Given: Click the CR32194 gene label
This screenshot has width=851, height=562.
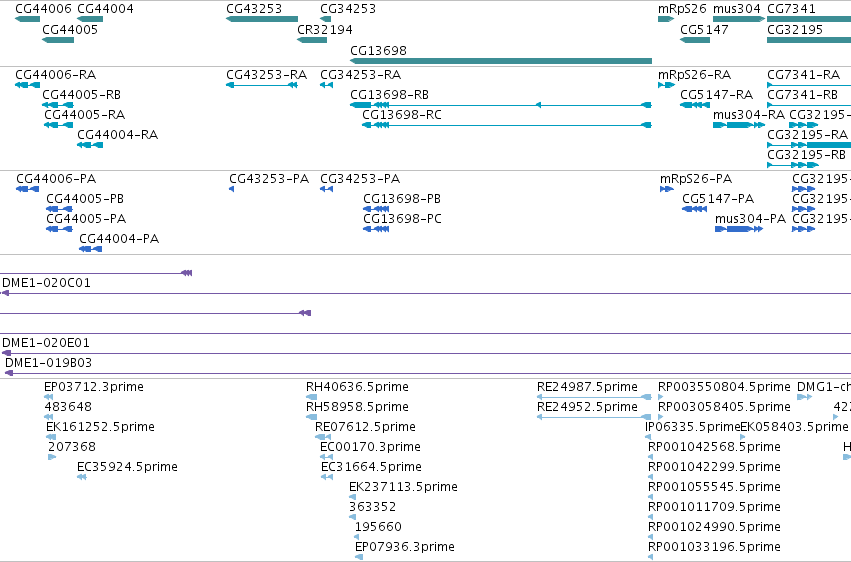Looking at the screenshot, I should click(325, 29).
